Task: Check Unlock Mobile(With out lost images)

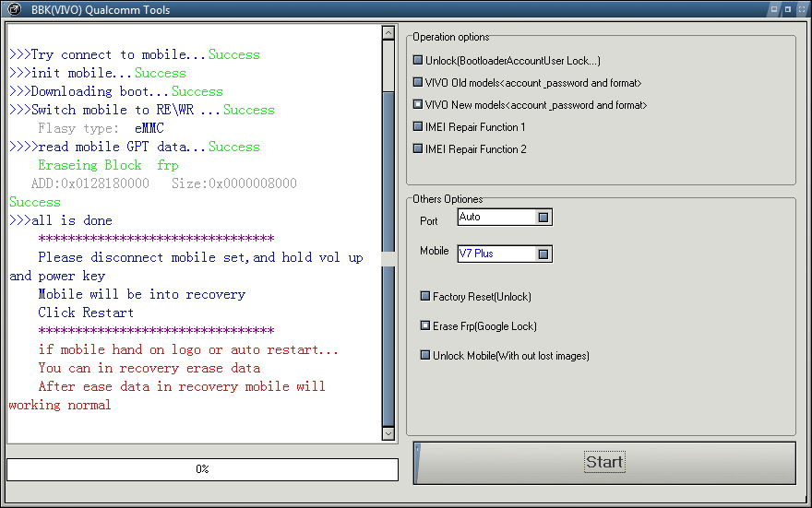Action: [425, 355]
